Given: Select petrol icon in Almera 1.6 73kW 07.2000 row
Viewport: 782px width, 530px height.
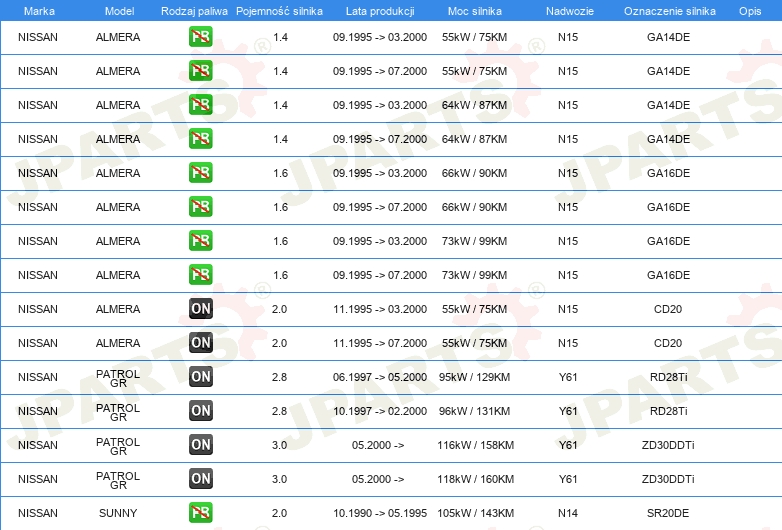Looking at the screenshot, I should 200,274.
